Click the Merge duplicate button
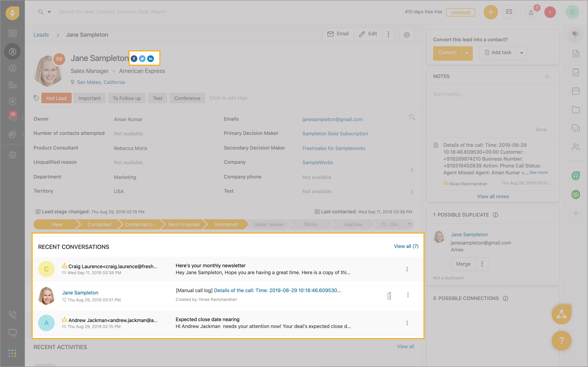Screen dimensions: 588x367 (x=463, y=264)
